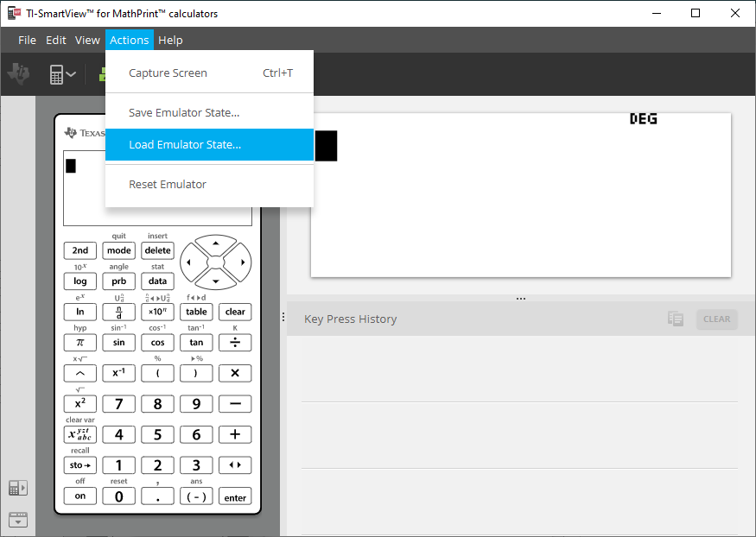
Task: Click the CLEAR key press history button
Action: coord(716,319)
